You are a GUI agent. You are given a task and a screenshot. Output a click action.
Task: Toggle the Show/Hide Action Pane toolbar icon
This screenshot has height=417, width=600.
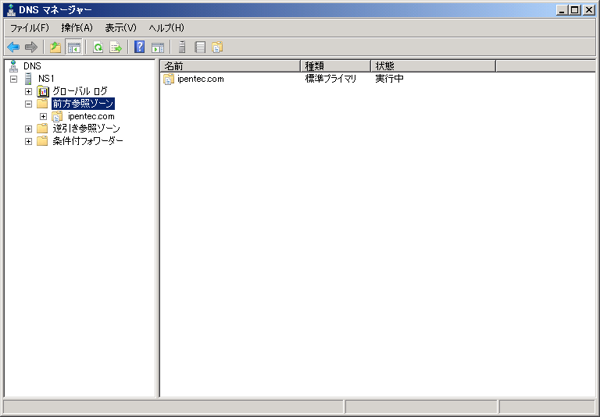(158, 47)
